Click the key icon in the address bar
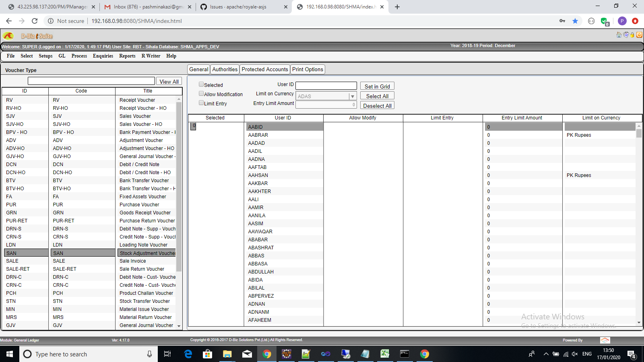Screen dimensions: 644x362 tap(562, 21)
